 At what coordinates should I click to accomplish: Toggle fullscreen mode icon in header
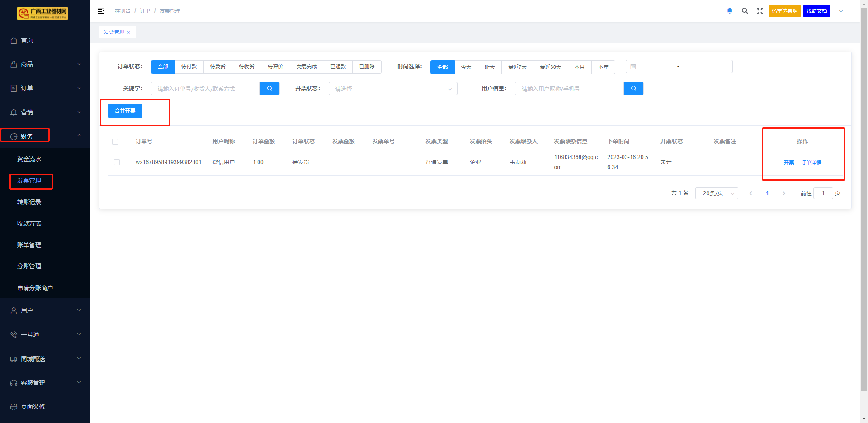pyautogui.click(x=760, y=11)
